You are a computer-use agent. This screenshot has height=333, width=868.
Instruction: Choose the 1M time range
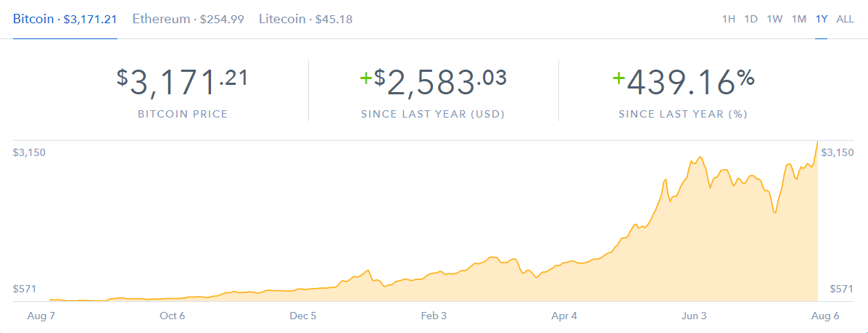point(799,20)
